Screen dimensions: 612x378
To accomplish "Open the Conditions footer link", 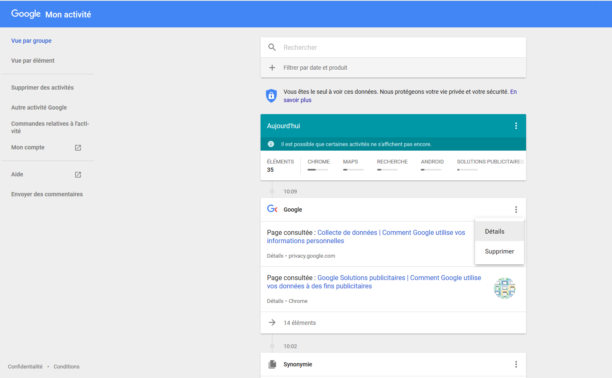I will (66, 366).
